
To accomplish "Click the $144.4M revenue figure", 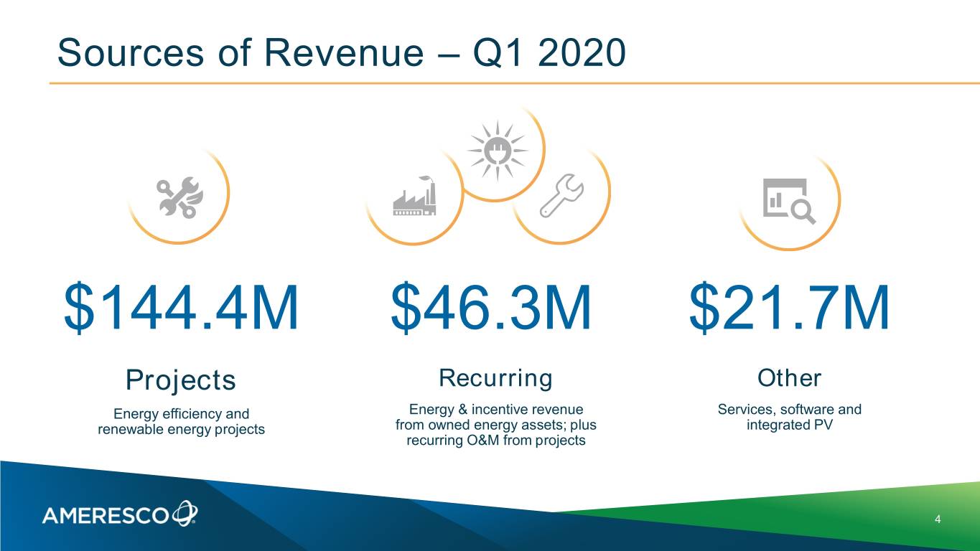I will click(x=181, y=308).
